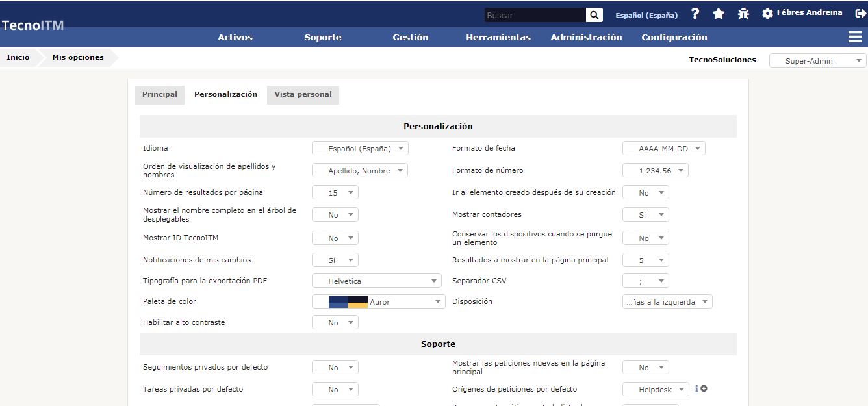Open the hamburger menu icon

pyautogui.click(x=855, y=37)
